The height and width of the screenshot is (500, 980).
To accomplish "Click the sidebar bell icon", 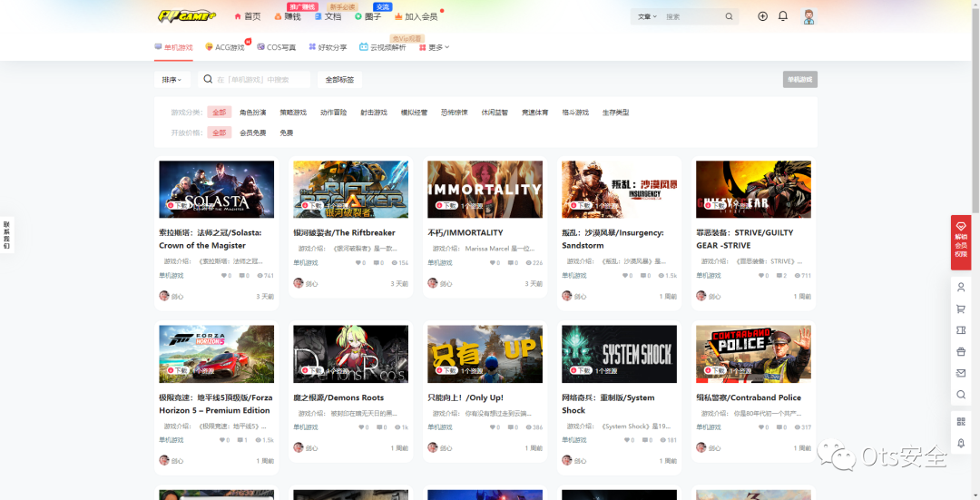I will [x=961, y=443].
